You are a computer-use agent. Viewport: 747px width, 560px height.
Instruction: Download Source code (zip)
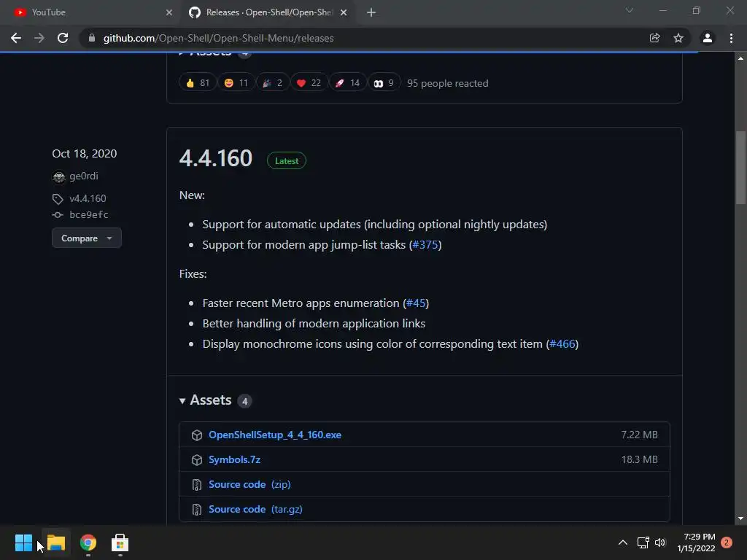pos(249,484)
